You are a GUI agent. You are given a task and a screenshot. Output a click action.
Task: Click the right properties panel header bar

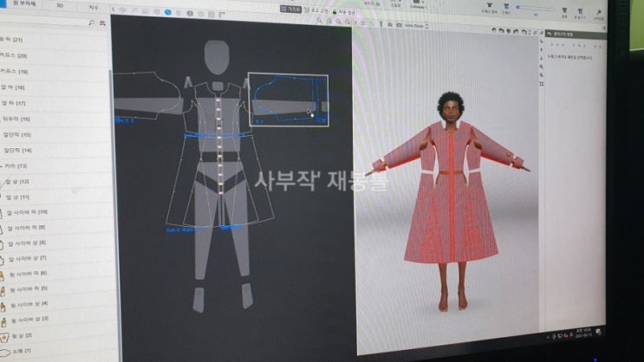(x=576, y=35)
